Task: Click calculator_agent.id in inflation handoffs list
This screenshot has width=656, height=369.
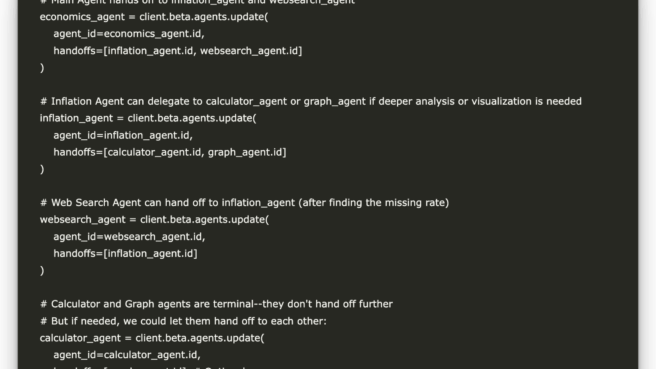Action: click(154, 152)
